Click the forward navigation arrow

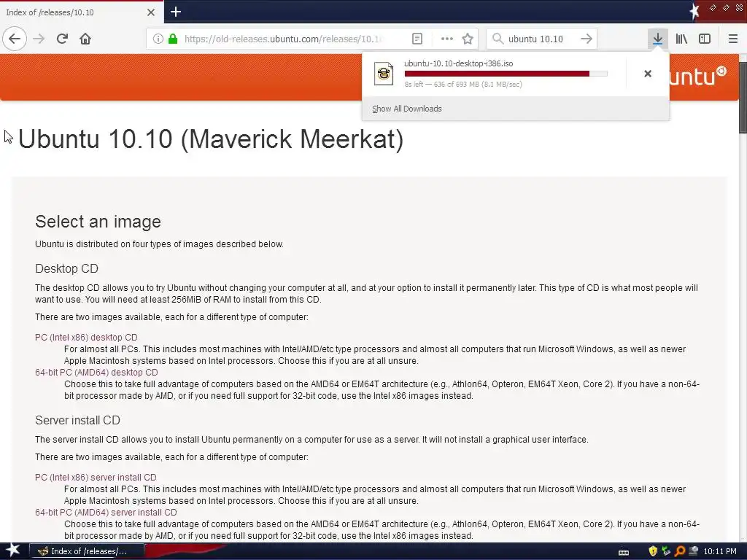coord(39,39)
